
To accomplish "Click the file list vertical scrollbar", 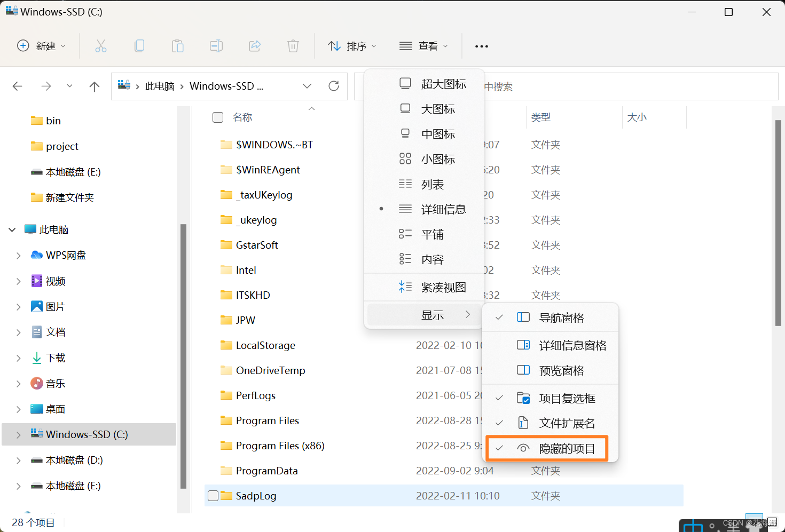I will (x=778, y=223).
